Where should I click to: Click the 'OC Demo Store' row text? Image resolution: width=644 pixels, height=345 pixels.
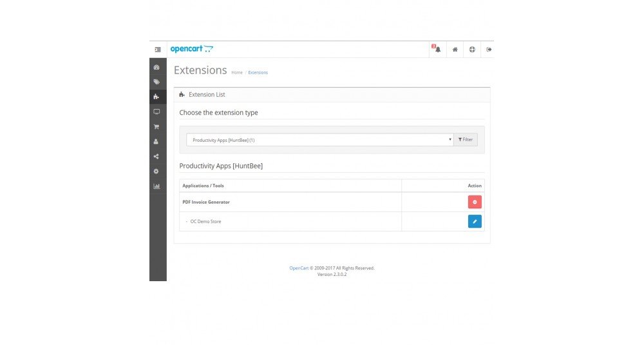point(205,221)
